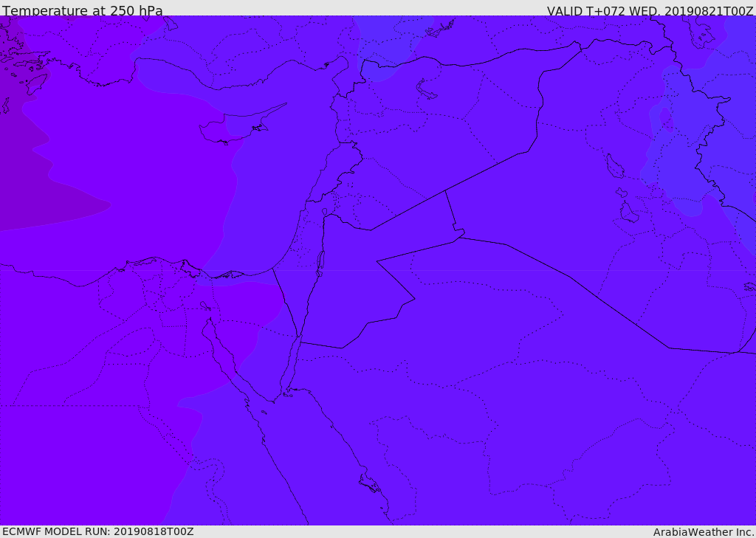This screenshot has width=756, height=538.
Task: Click the Gulf of Aqaba
Action: coord(290,365)
